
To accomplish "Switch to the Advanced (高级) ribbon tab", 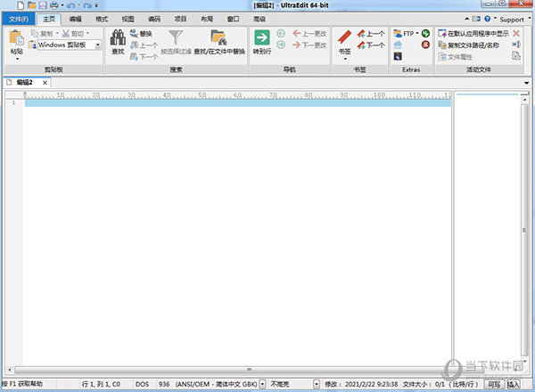I will tap(259, 19).
